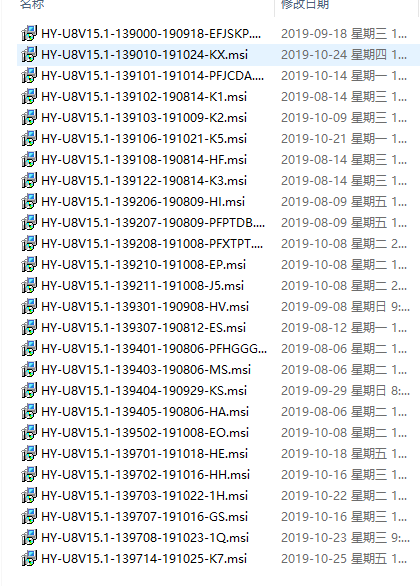Click the icon of 139703-191022-1H.msi

(29, 496)
